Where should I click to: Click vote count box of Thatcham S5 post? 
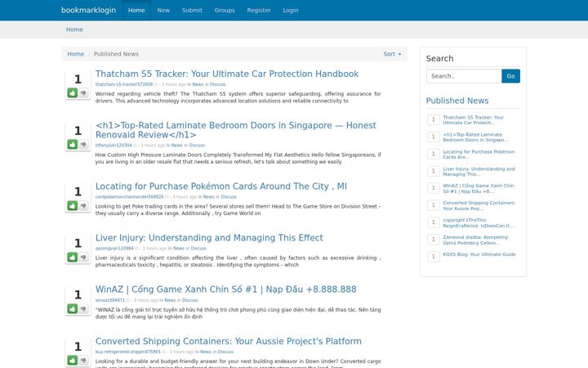pos(78,79)
